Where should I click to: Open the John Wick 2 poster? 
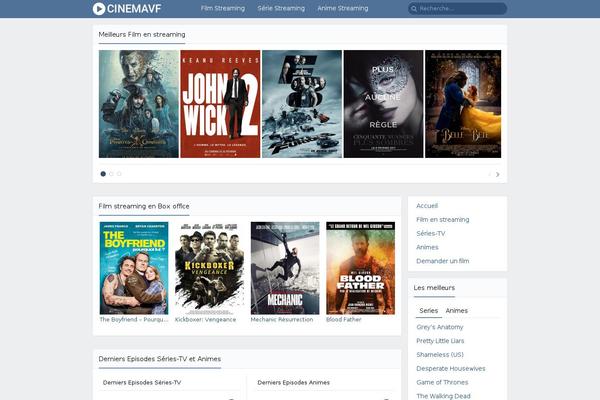click(x=220, y=104)
